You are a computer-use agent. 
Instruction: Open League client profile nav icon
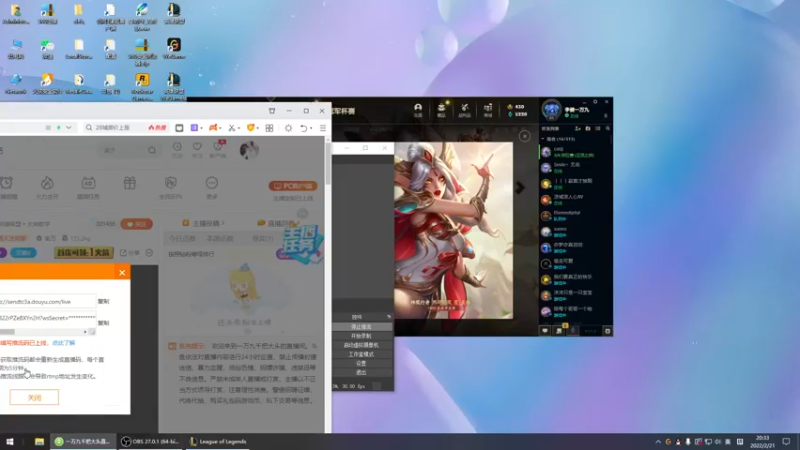click(418, 108)
